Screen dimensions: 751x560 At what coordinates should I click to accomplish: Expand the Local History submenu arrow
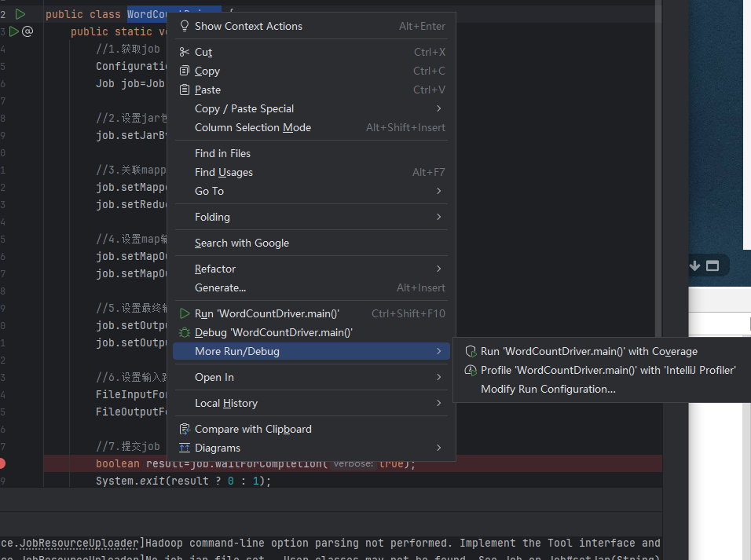tap(438, 403)
